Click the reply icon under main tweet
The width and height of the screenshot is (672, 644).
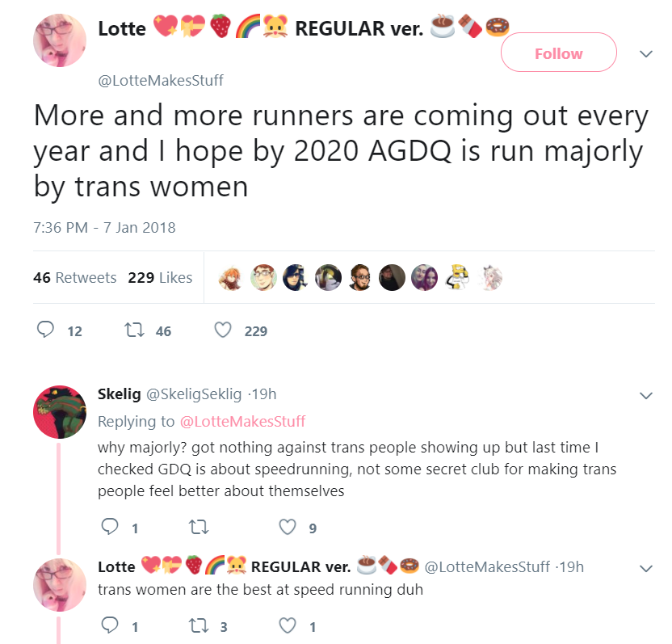click(45, 330)
